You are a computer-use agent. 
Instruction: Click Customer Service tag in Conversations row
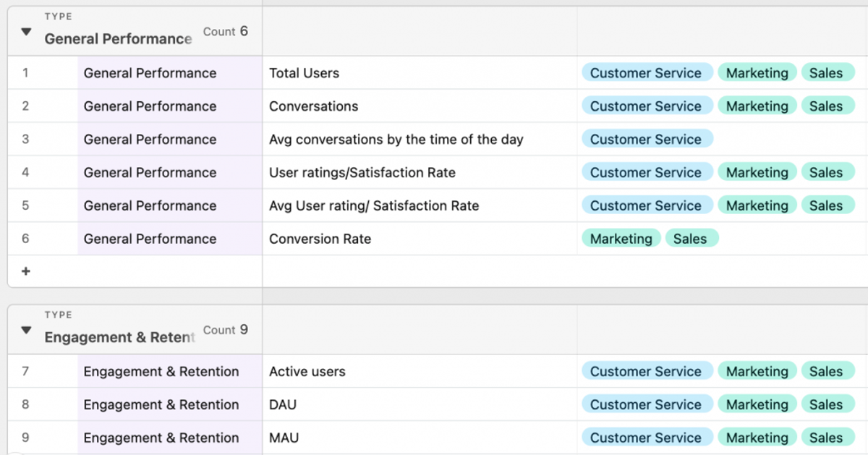coord(647,106)
